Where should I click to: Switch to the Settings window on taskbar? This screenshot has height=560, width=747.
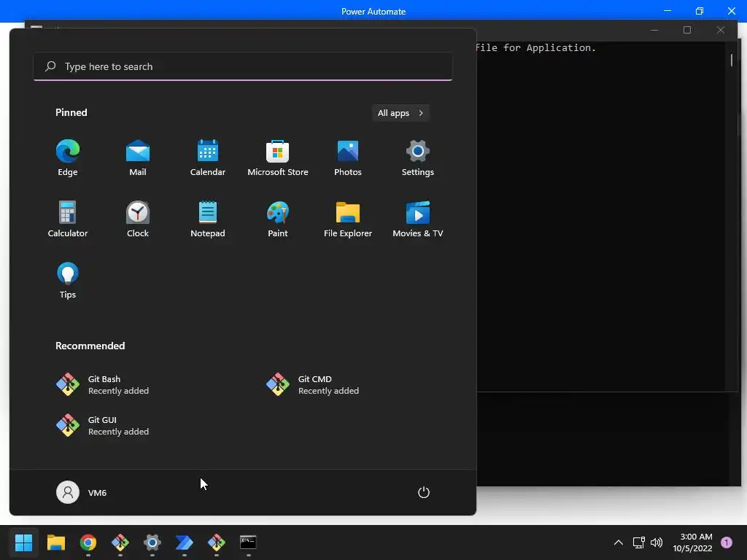click(x=152, y=542)
